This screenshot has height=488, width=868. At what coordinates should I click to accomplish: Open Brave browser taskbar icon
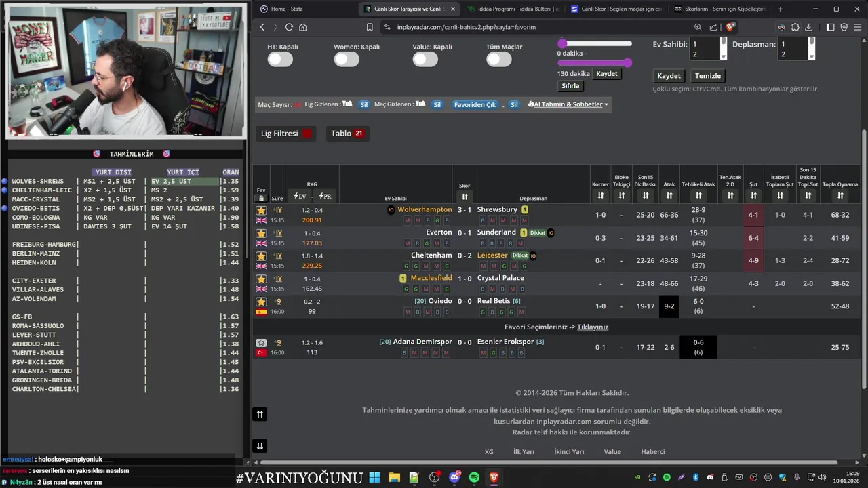(x=494, y=477)
